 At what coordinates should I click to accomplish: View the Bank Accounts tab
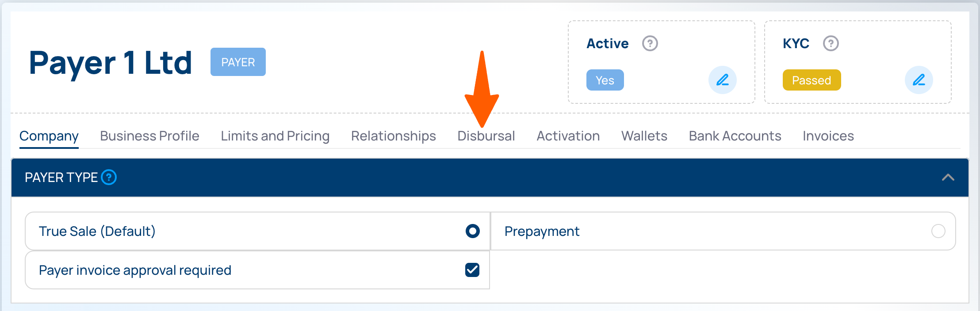pyautogui.click(x=735, y=136)
